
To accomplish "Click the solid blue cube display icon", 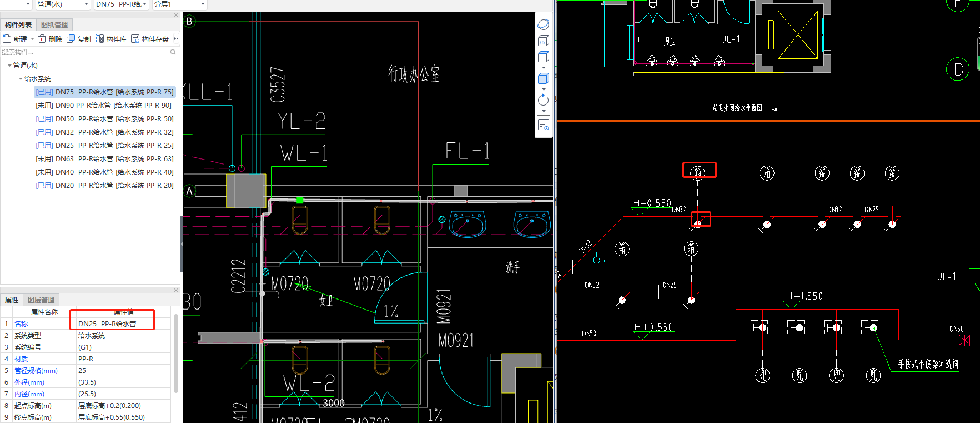I will tap(544, 78).
